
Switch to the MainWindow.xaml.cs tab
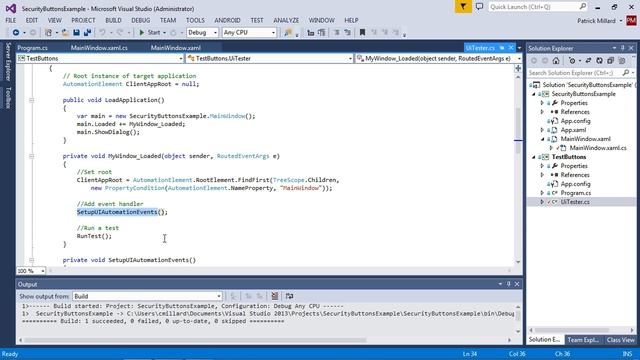point(99,48)
